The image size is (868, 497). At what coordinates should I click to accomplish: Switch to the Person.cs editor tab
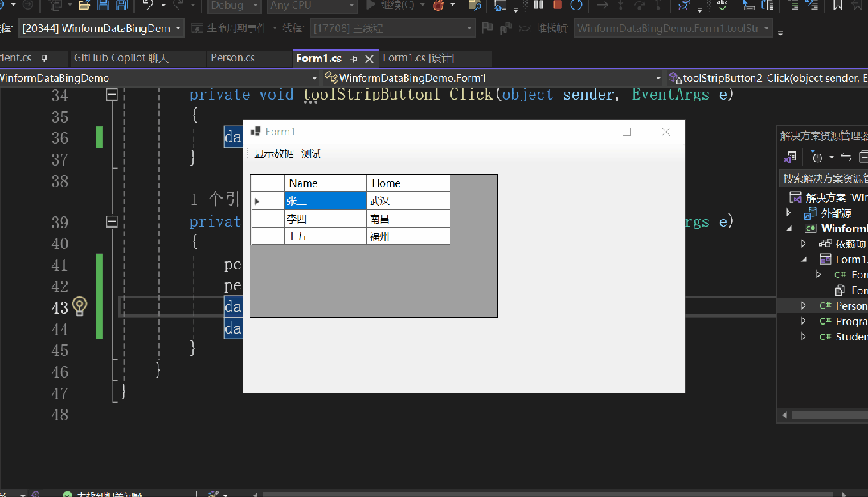[233, 58]
